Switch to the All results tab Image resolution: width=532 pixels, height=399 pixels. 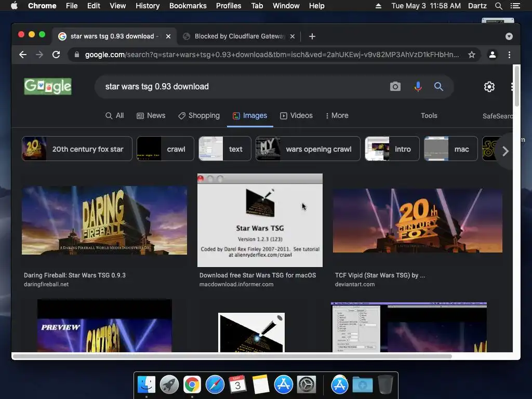click(x=115, y=116)
